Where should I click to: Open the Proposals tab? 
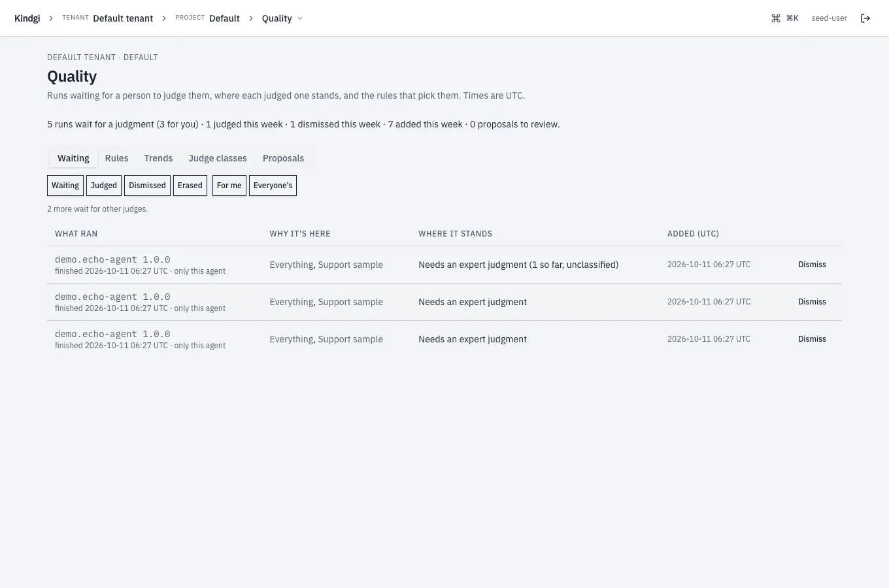(283, 158)
